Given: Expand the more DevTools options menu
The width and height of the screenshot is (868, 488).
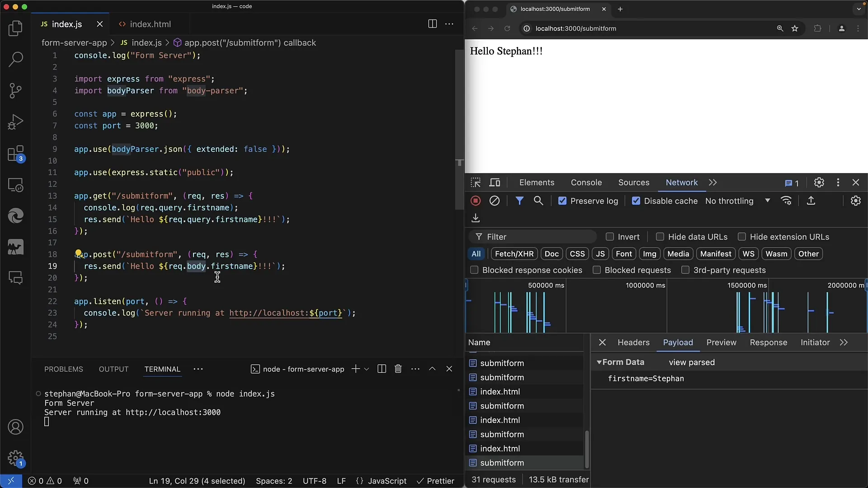Looking at the screenshot, I should coord(838,183).
